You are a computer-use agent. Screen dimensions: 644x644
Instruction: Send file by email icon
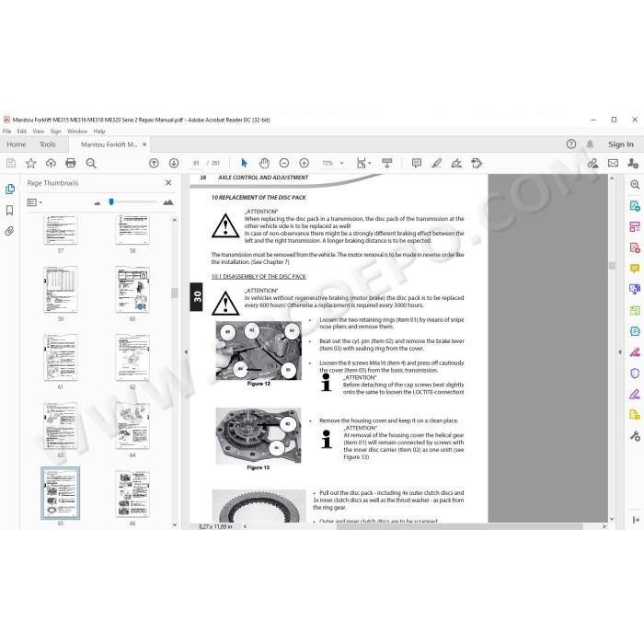tap(613, 163)
